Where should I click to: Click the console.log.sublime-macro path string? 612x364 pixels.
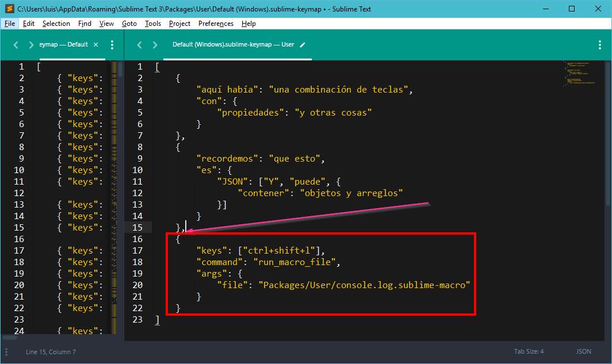[364, 285]
